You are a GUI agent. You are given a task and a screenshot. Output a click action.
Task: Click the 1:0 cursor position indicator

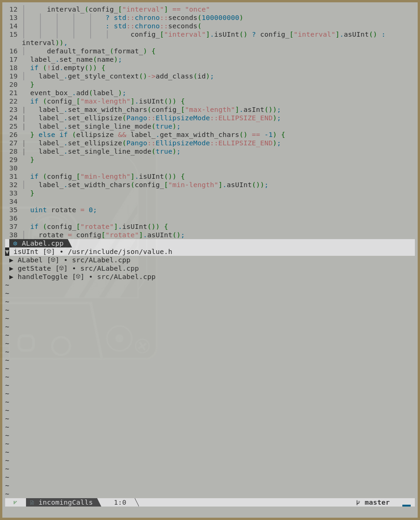[120, 502]
